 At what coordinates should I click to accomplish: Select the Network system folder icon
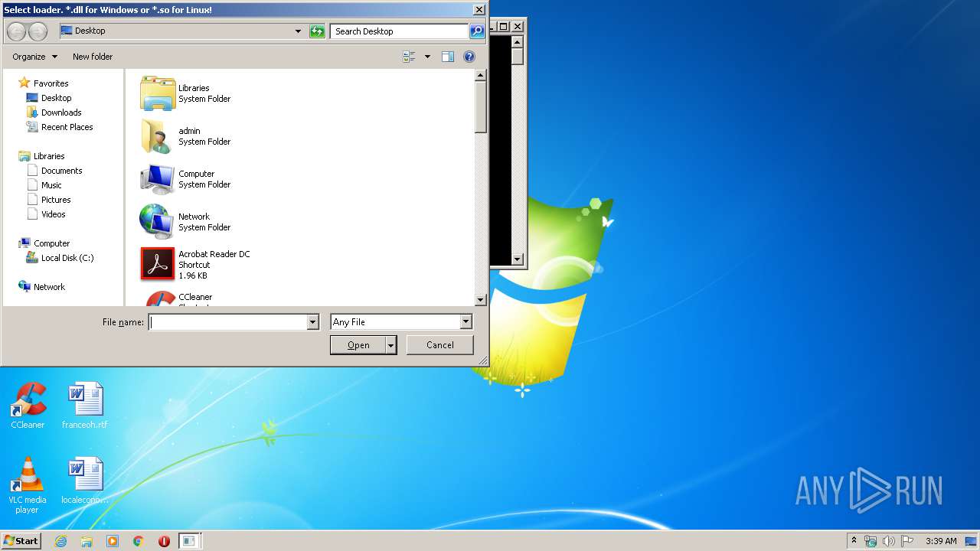point(158,222)
